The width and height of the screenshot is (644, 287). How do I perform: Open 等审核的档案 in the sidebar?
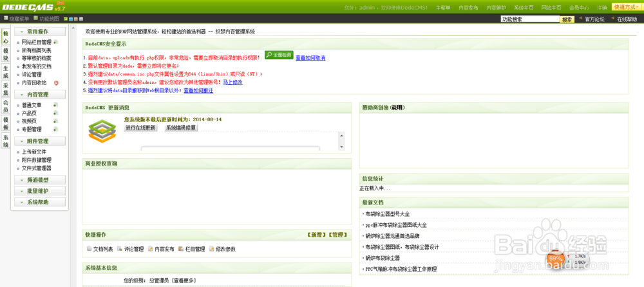pos(37,59)
